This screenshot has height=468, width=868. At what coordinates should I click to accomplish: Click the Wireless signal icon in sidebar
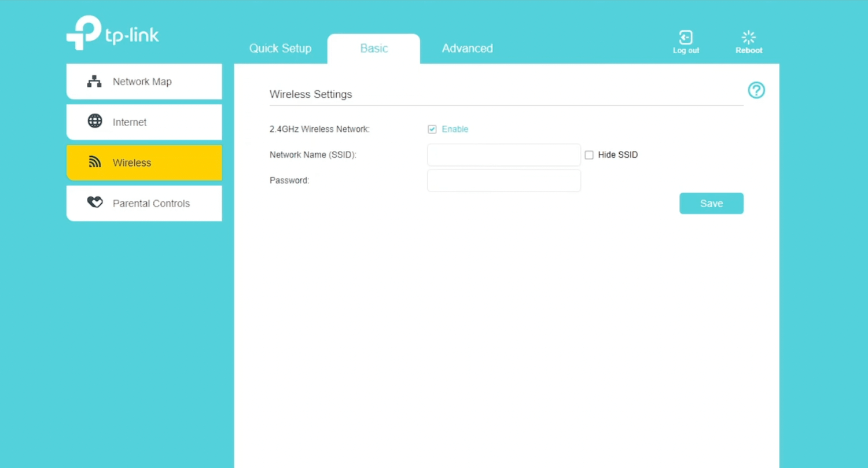[95, 162]
